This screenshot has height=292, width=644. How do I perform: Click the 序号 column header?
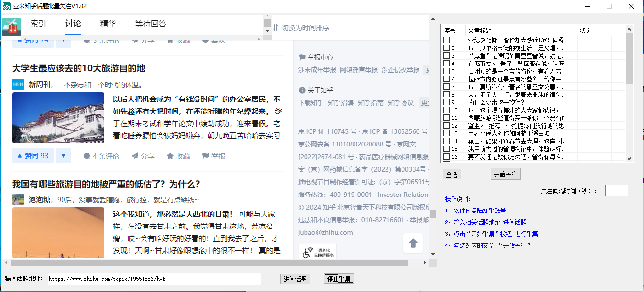click(453, 31)
